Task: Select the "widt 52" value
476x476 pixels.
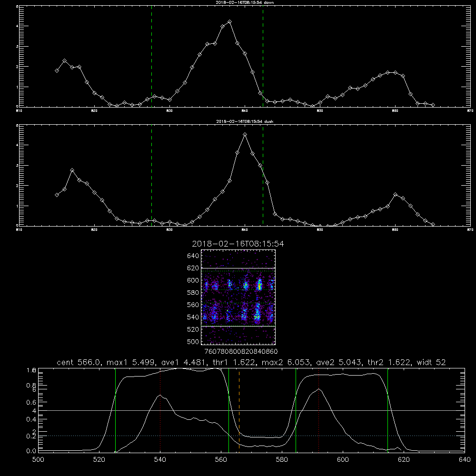Action: [431, 362]
